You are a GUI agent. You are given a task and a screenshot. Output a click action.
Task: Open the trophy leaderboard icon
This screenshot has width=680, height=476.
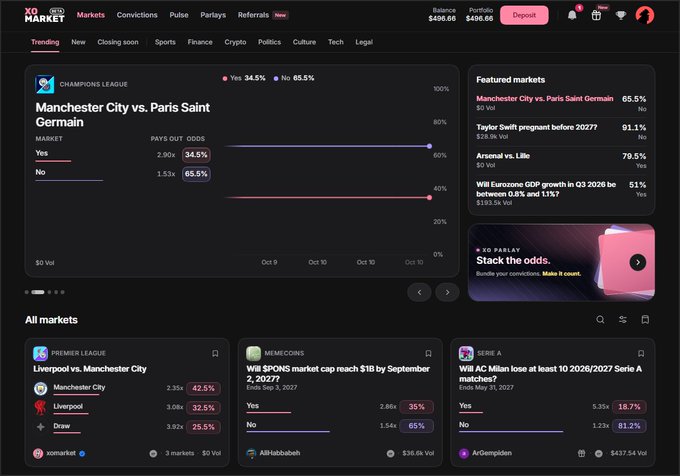tap(621, 15)
